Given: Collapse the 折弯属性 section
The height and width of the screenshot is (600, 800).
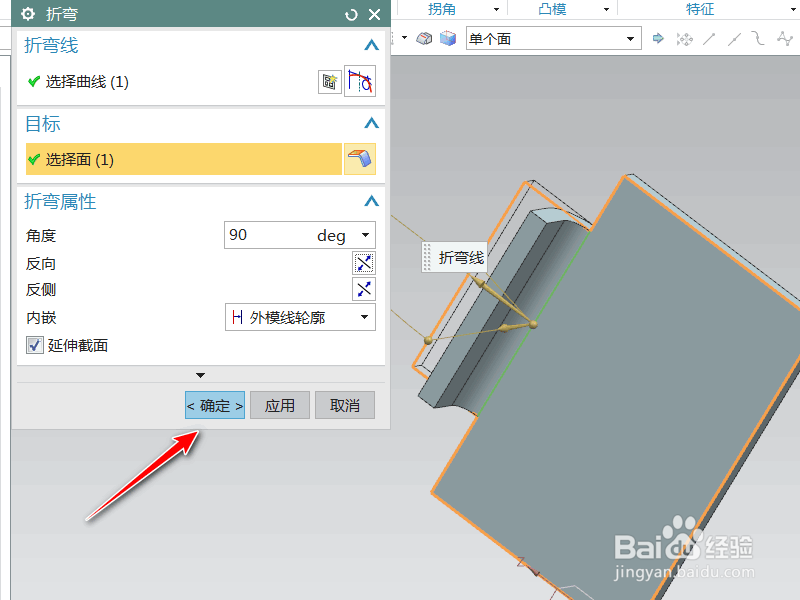Looking at the screenshot, I should [x=371, y=201].
